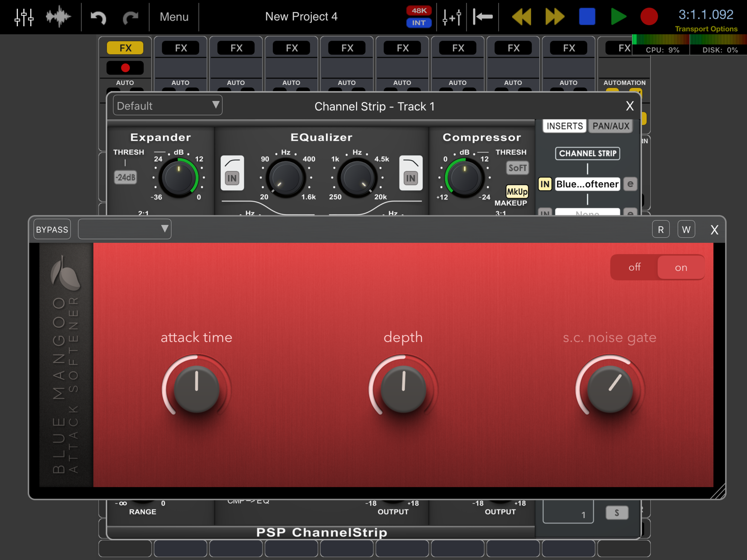Open the plugin preset dropdown beside BYPASS
The image size is (747, 560).
[125, 229]
